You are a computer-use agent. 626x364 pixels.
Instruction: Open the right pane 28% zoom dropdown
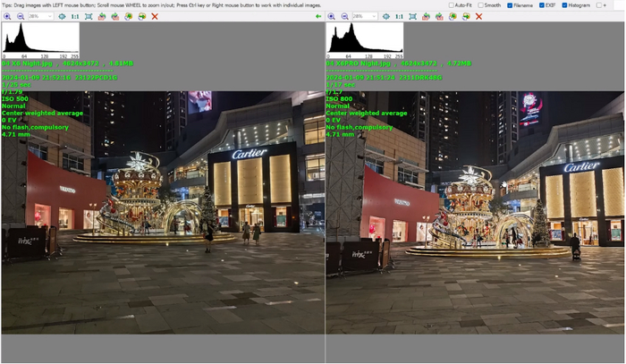tap(367, 16)
